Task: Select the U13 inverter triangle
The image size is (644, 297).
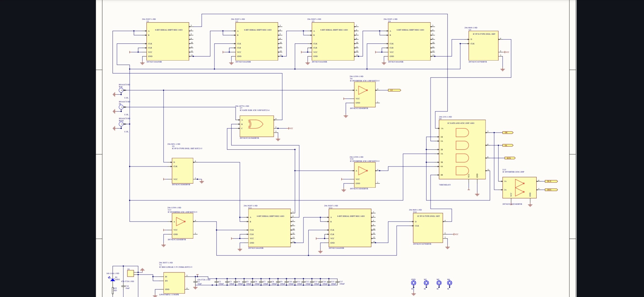Action: [180, 222]
